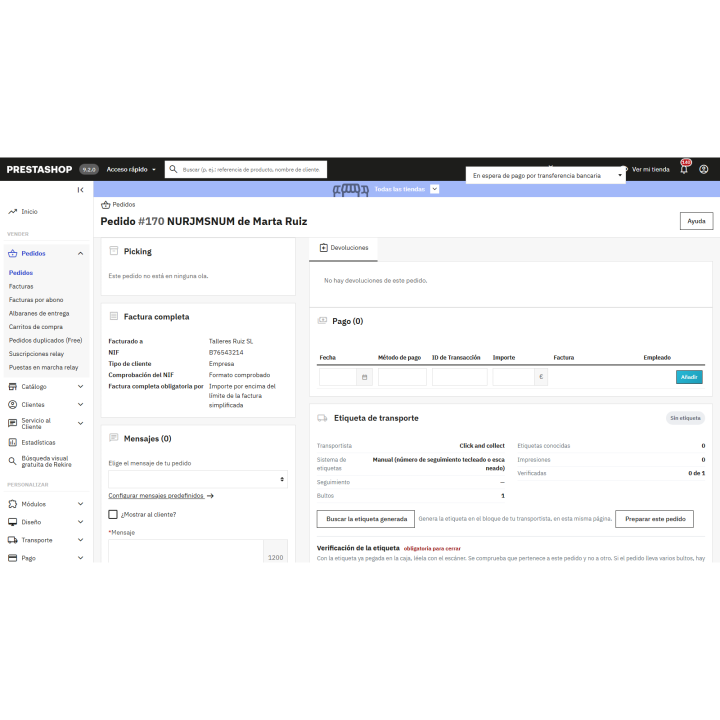
Task: Click the ID de Transacción input
Action: (459, 377)
